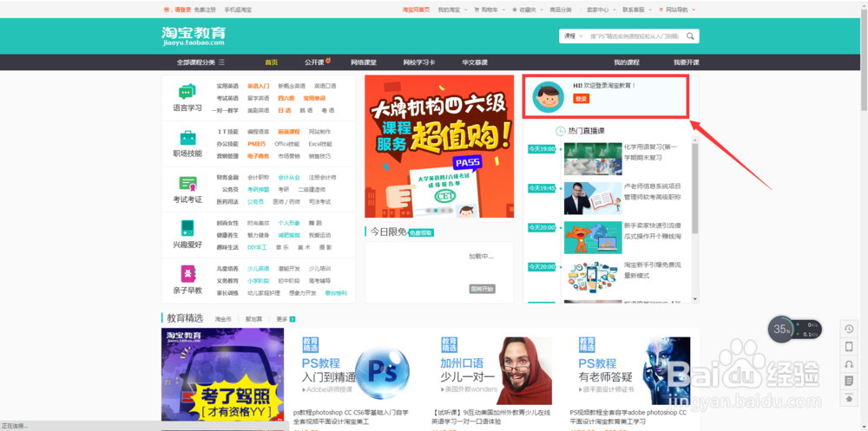Click the search magnifier icon
Viewport: 868px width, 431px height.
click(690, 36)
